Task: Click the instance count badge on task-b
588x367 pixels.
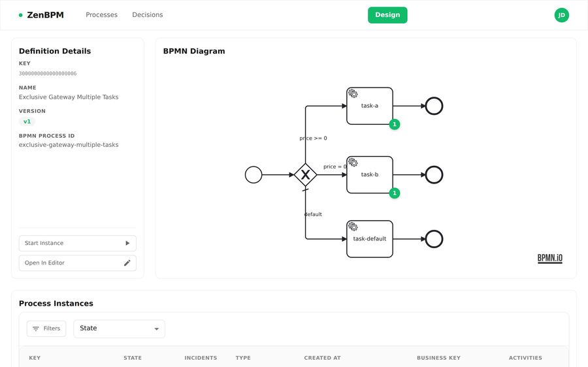Action: [394, 193]
